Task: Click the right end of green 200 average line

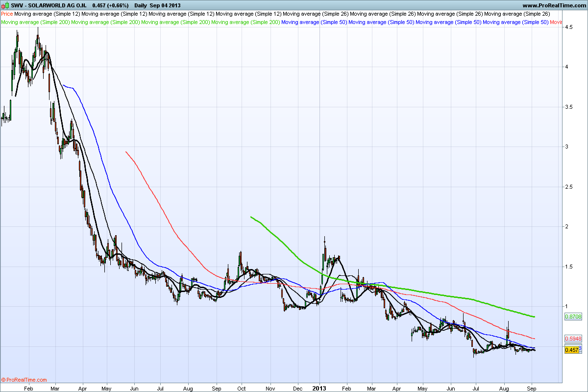Action: pyautogui.click(x=534, y=317)
